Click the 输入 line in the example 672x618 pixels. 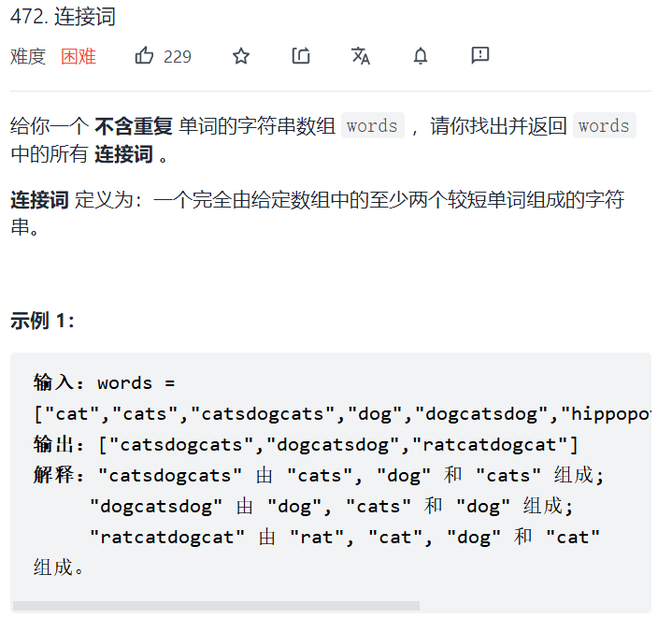[105, 382]
